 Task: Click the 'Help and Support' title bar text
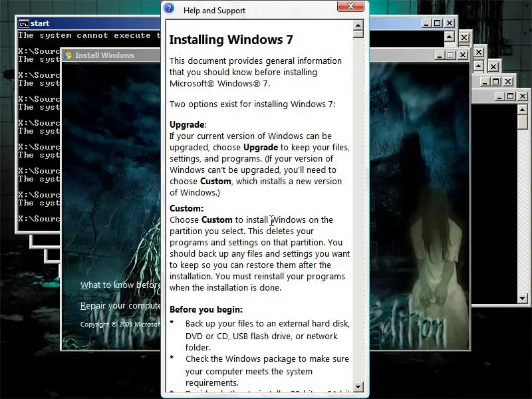[214, 11]
